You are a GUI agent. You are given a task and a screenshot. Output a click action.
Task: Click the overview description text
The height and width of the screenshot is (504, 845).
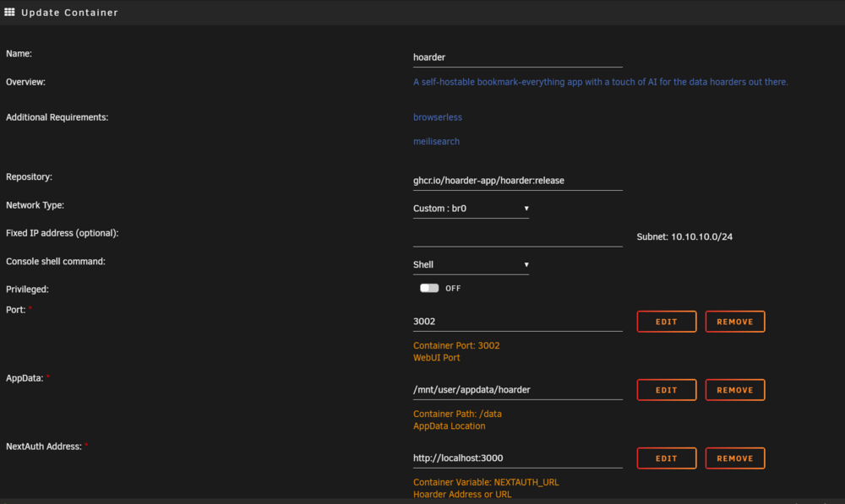pos(600,82)
